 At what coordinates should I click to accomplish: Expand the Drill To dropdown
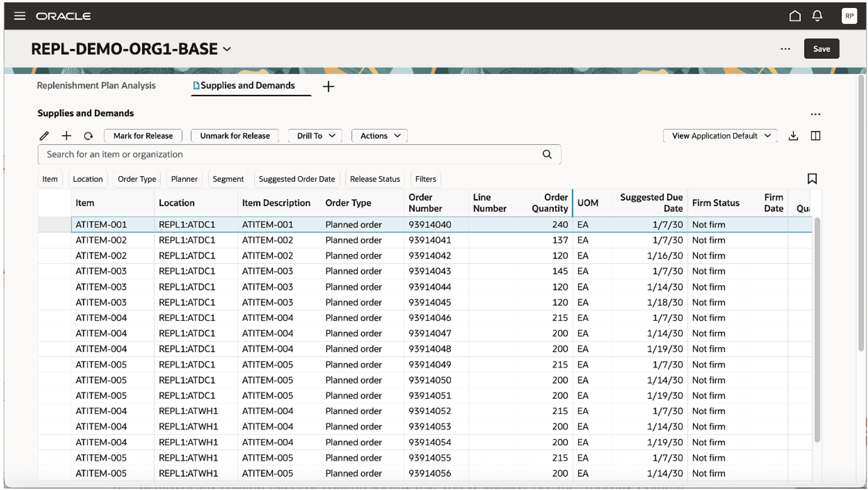point(315,136)
